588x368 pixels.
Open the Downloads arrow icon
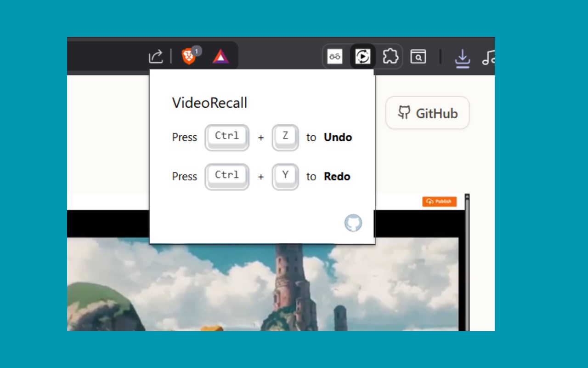tap(462, 57)
